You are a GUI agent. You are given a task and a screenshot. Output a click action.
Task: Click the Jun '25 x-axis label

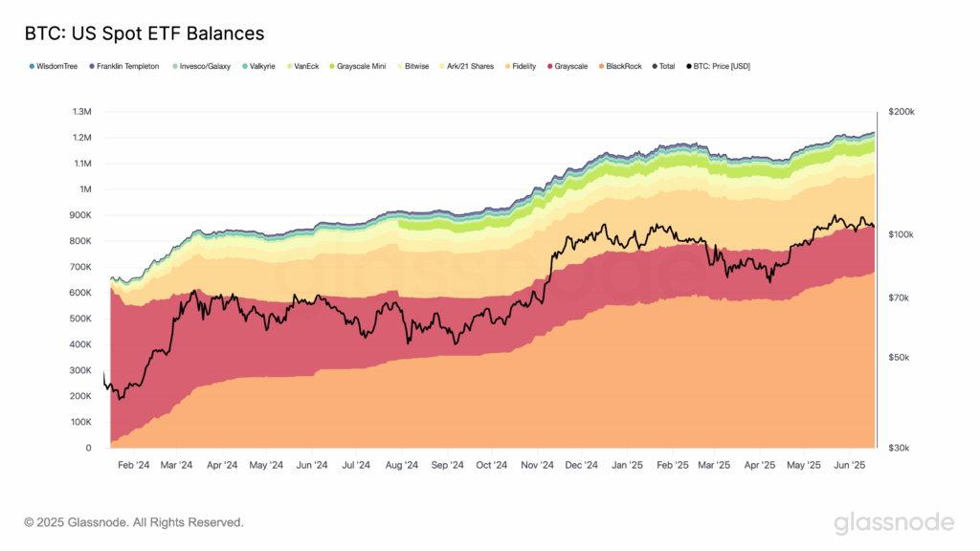(x=850, y=465)
